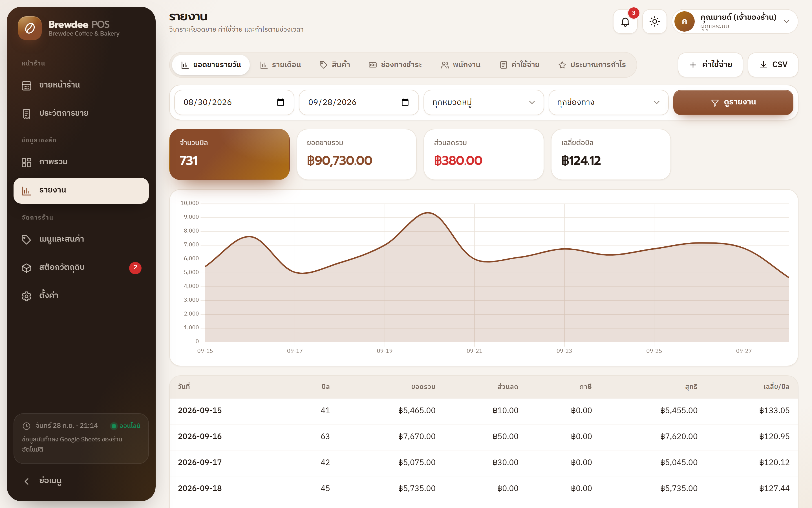
Task: Open calendar picker for start date 08/30/2026
Action: click(x=281, y=102)
